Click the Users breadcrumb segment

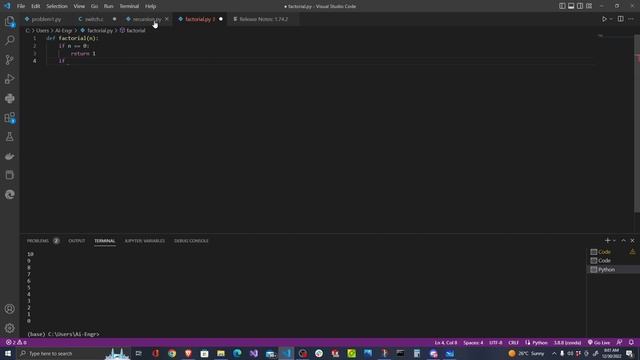point(42,31)
